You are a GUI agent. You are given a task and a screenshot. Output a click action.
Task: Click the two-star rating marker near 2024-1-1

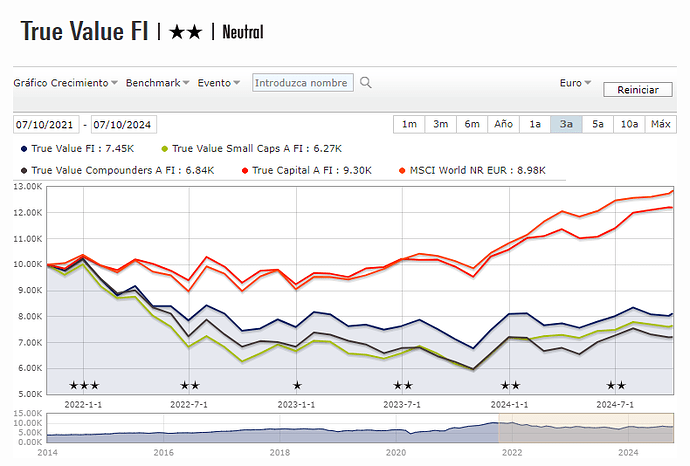(510, 386)
